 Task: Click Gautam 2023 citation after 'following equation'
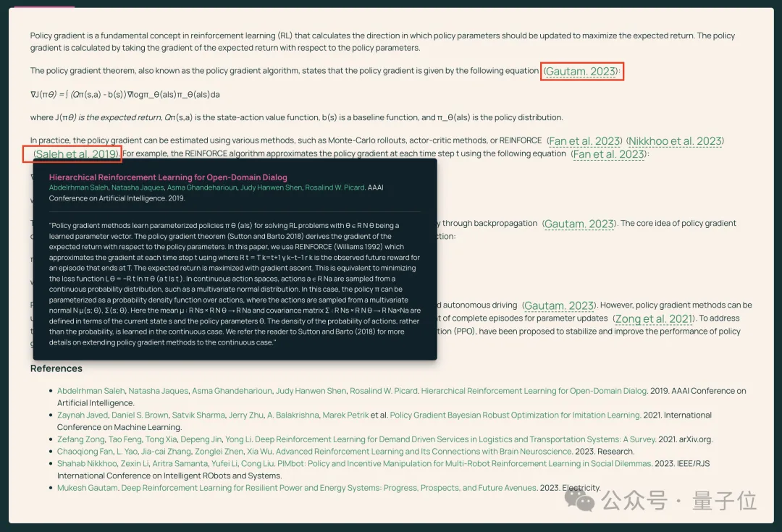coord(581,71)
